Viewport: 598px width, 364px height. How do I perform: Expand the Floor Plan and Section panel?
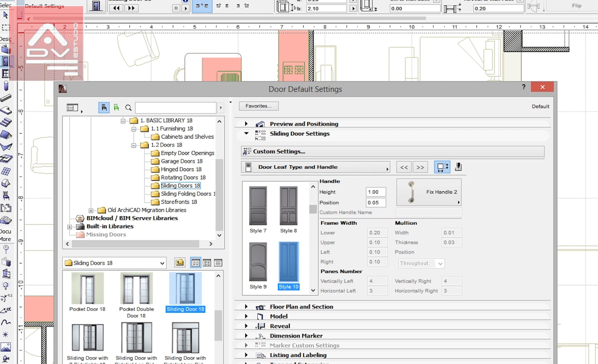246,306
